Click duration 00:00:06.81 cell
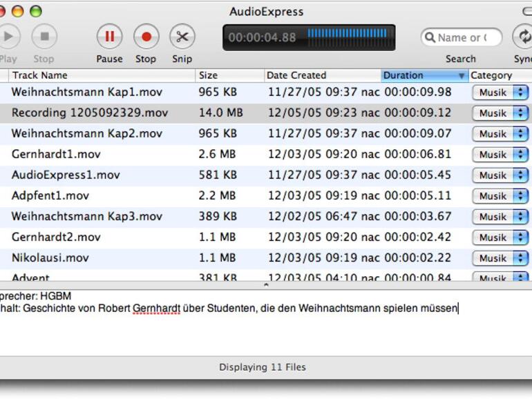Viewport: 532px width, 399px height. [418, 154]
